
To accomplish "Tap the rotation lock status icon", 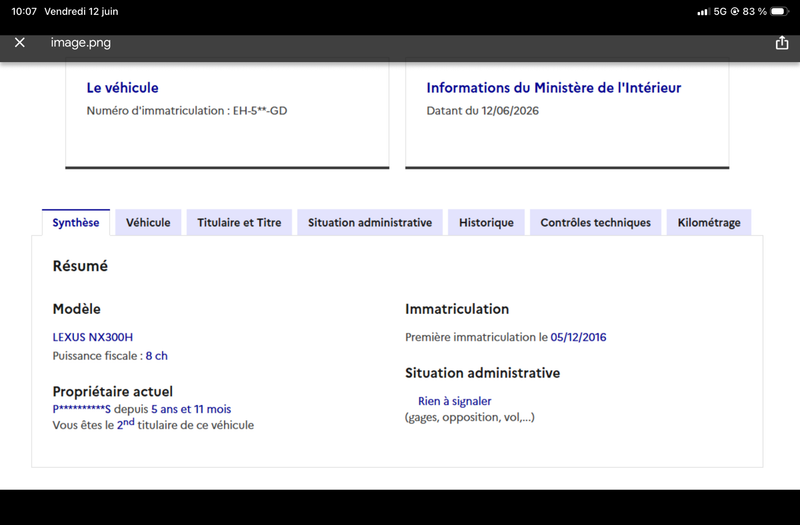I will coord(734,11).
